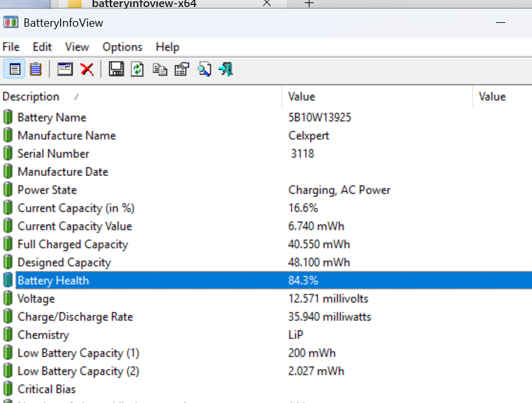Screen dimensions: 532x403
Task: Select the Low Battery Capacity (2) row
Action: coord(266,371)
